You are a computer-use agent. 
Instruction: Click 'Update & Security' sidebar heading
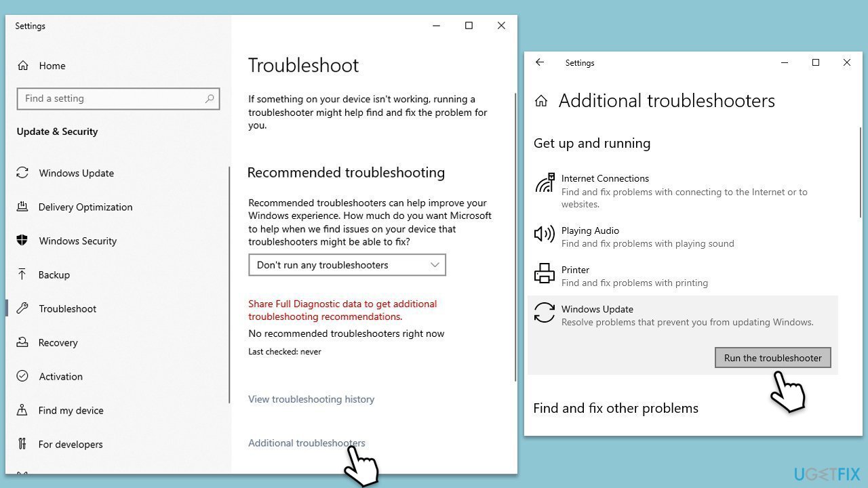coord(58,131)
